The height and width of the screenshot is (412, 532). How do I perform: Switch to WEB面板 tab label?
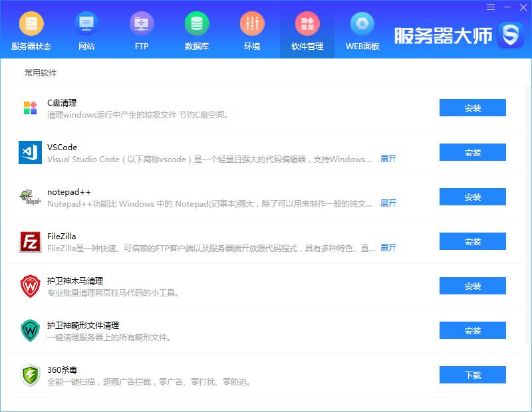362,46
